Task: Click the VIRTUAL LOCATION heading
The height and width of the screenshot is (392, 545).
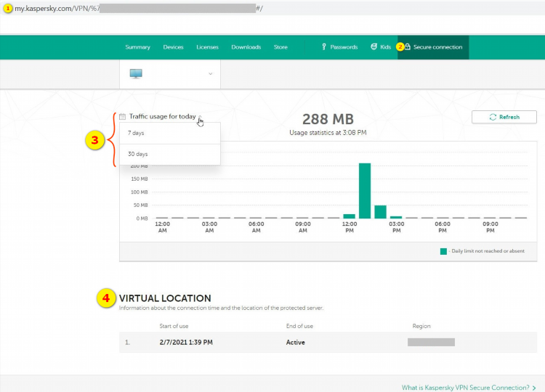Action: 165,298
